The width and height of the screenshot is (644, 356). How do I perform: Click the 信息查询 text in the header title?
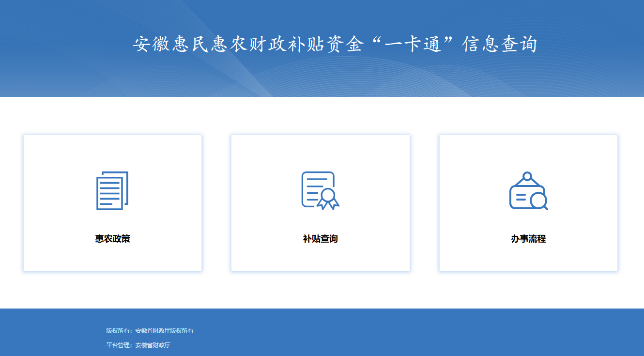tap(500, 44)
